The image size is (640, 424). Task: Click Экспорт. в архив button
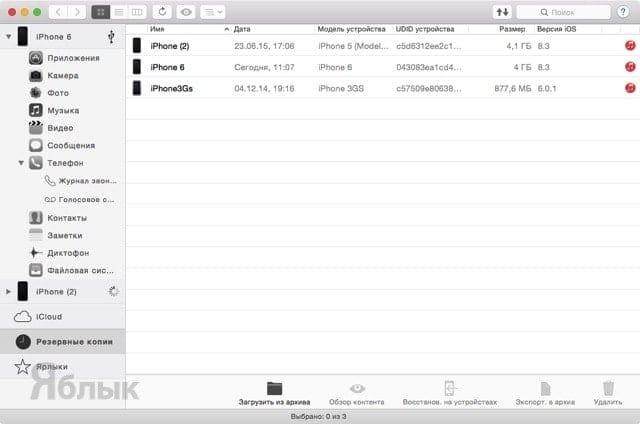(545, 393)
